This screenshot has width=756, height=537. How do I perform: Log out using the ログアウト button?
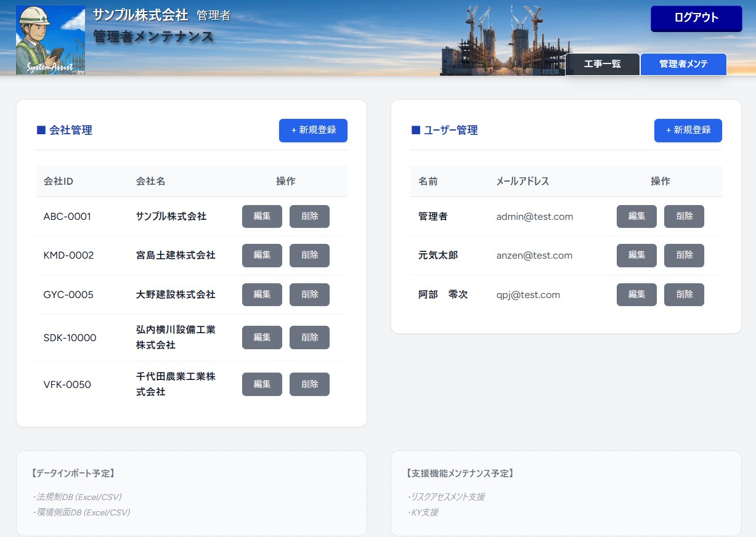696,18
